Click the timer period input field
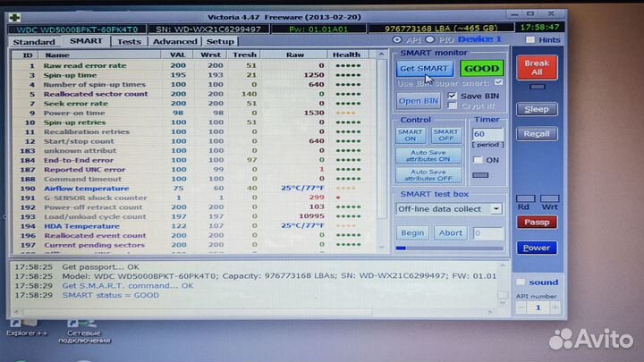The height and width of the screenshot is (362, 644). coord(487,133)
